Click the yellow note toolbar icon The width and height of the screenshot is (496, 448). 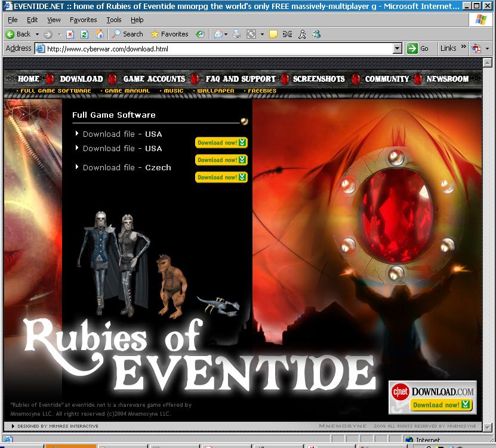[x=273, y=34]
